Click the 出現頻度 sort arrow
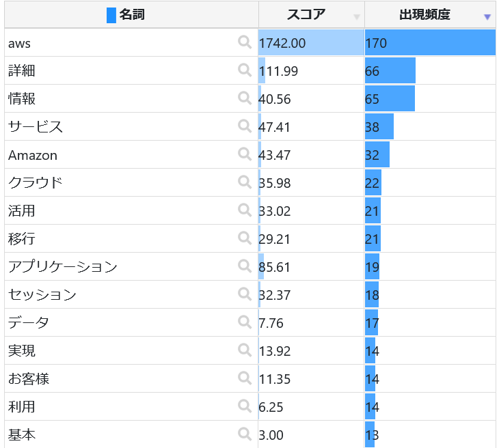 pos(487,17)
